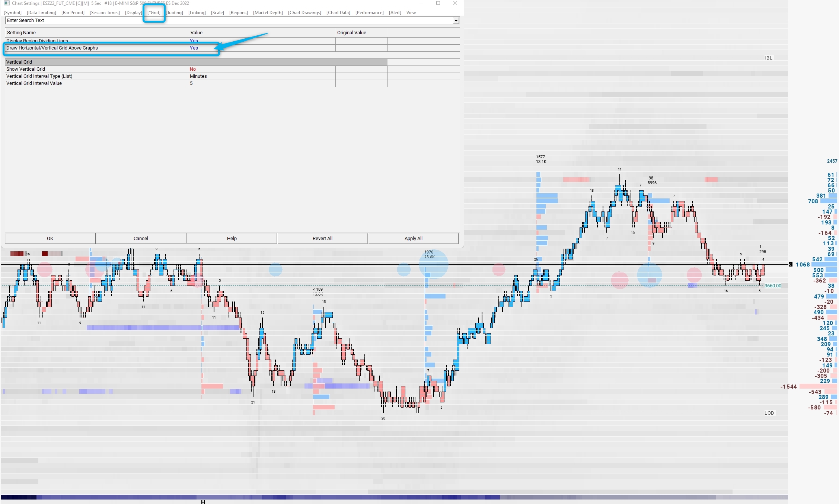Image resolution: width=839 pixels, height=504 pixels.
Task: Open the search text dropdown arrow
Action: pyautogui.click(x=456, y=21)
